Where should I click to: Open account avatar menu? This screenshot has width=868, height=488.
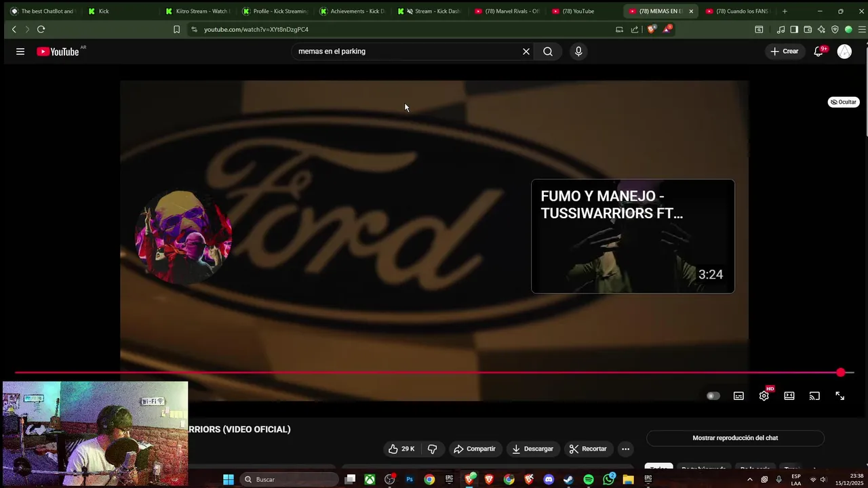[x=844, y=52]
